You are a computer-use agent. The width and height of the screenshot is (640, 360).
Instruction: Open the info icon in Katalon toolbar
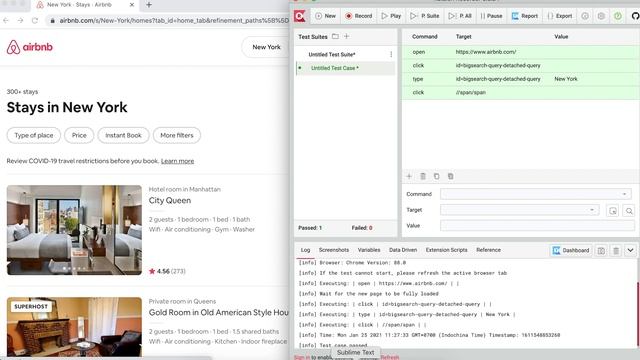[x=585, y=16]
